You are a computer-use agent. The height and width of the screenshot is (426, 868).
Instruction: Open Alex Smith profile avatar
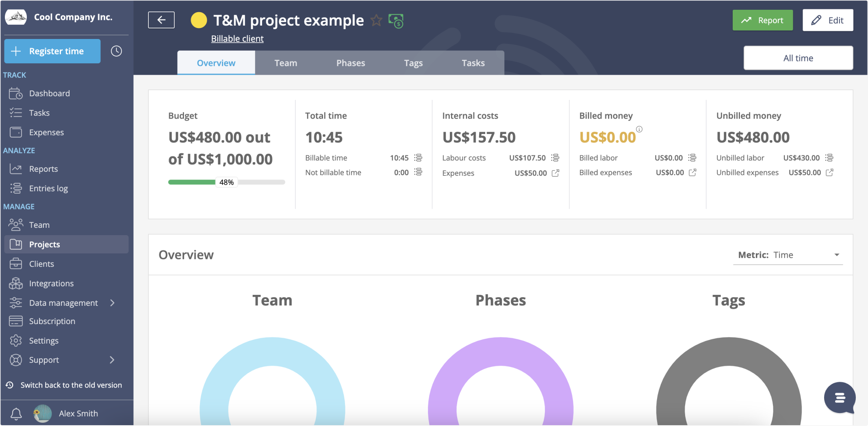42,413
